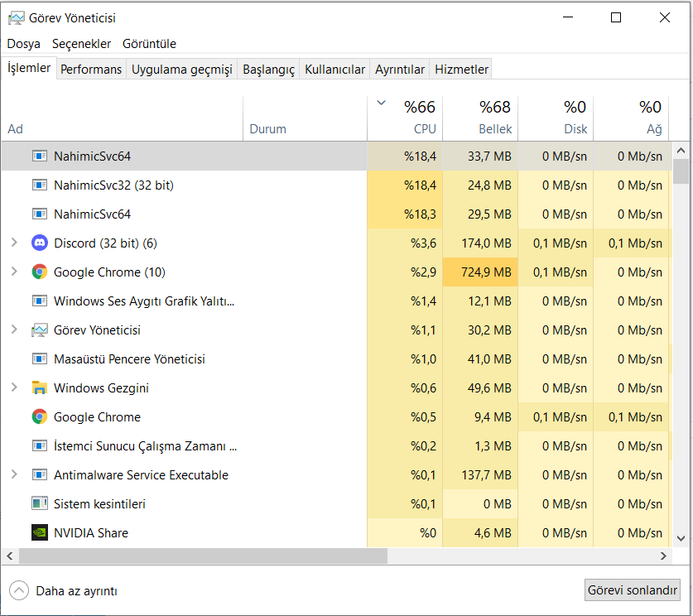Viewport: 693px width, 616px height.
Task: Click the vertical scrollbar down arrow
Action: [x=681, y=538]
